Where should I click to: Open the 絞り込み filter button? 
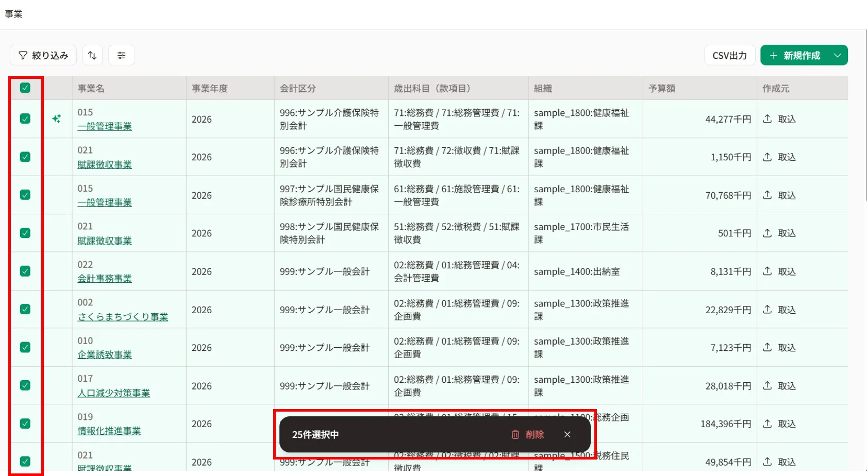pyautogui.click(x=43, y=55)
